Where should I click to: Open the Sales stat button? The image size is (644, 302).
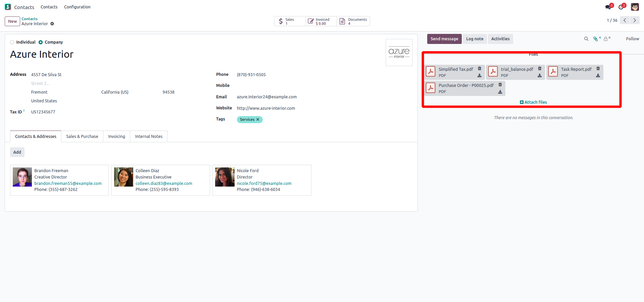pyautogui.click(x=290, y=21)
